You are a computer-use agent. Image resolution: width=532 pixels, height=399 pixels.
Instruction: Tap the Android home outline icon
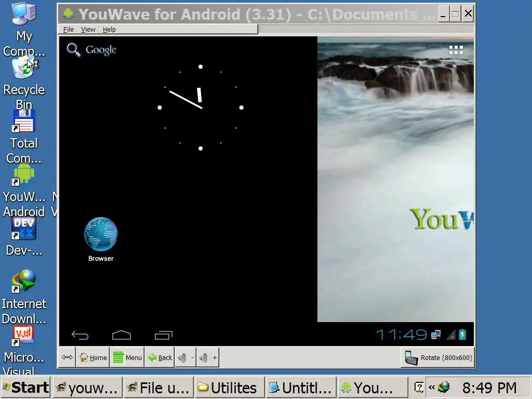point(122,335)
